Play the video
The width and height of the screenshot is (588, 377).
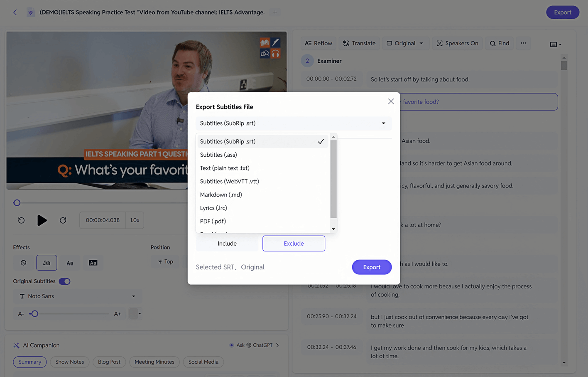42,220
